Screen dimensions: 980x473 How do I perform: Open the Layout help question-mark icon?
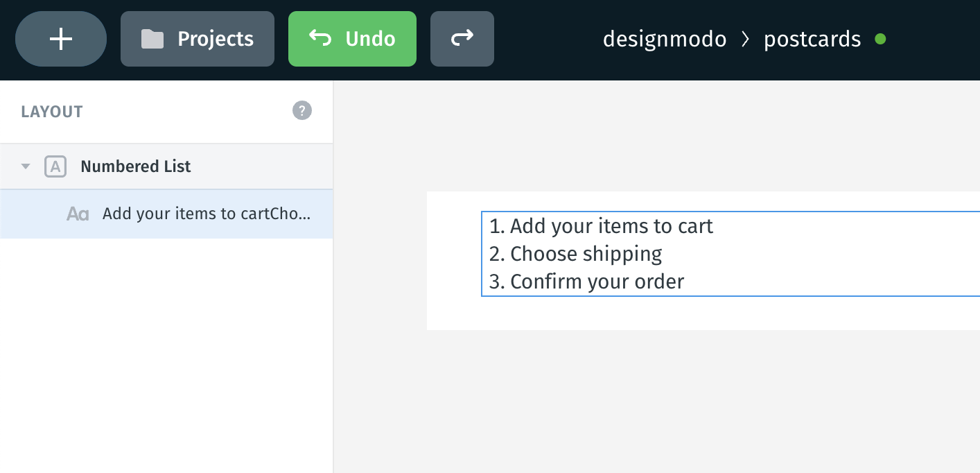click(302, 111)
